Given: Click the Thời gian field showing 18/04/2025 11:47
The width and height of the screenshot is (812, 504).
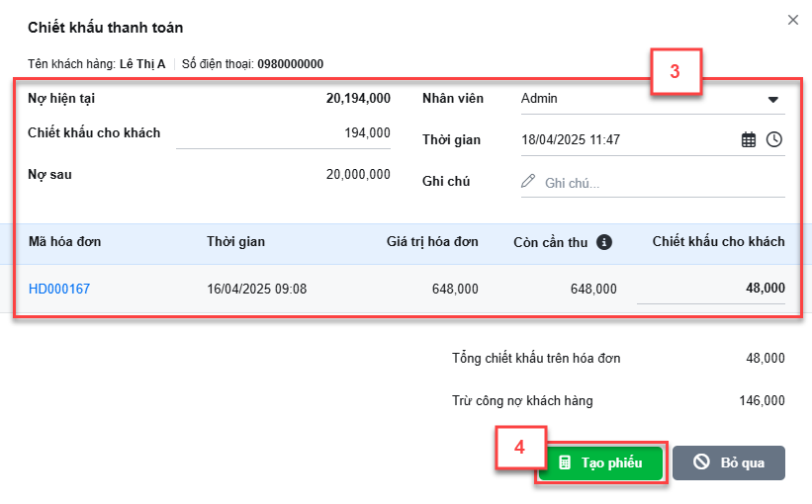Looking at the screenshot, I should pyautogui.click(x=629, y=139).
